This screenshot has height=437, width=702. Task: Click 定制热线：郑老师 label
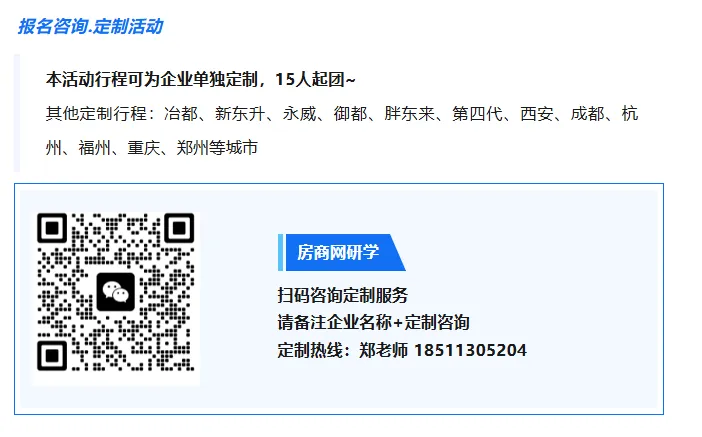tap(342, 350)
